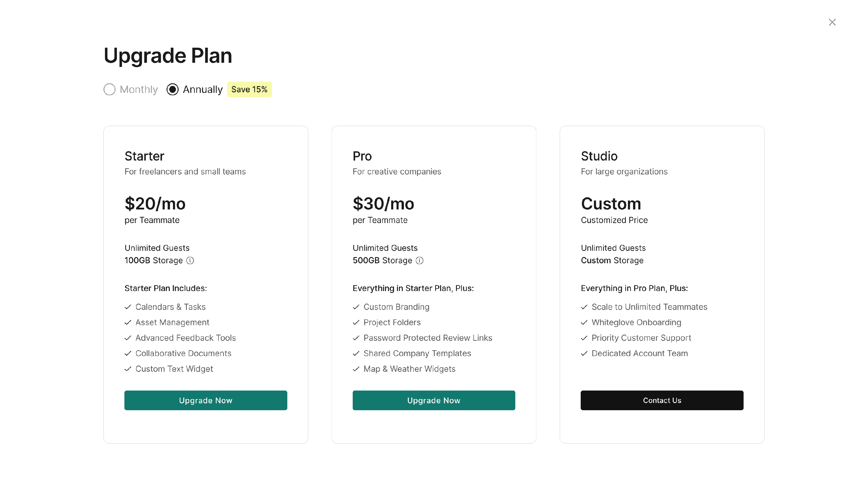868x497 pixels.
Task: Select the Monthly billing option
Action: (110, 89)
